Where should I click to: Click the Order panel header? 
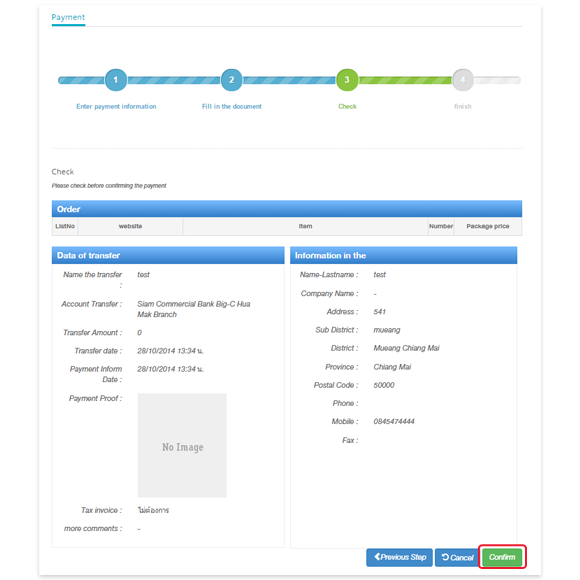point(287,209)
